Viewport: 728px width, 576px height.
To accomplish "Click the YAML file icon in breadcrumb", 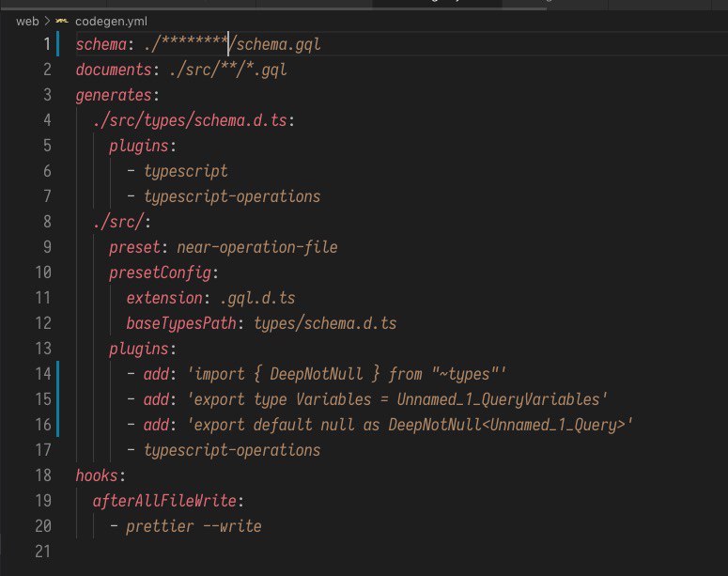I will [62, 22].
